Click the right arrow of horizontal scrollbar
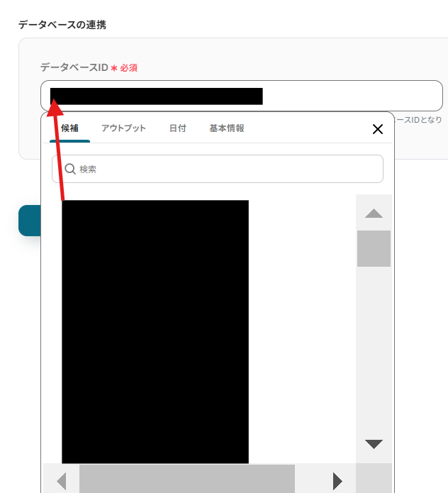The image size is (448, 493). pos(337,481)
